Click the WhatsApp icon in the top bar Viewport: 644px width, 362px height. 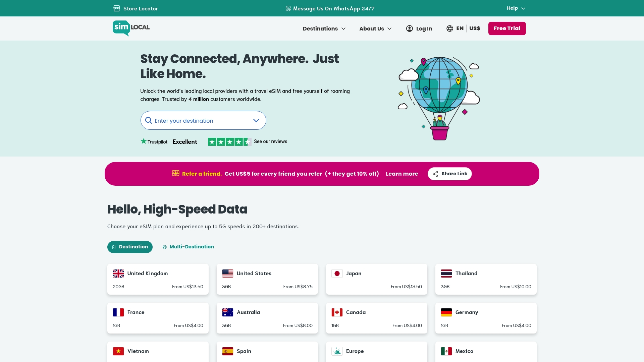288,8
